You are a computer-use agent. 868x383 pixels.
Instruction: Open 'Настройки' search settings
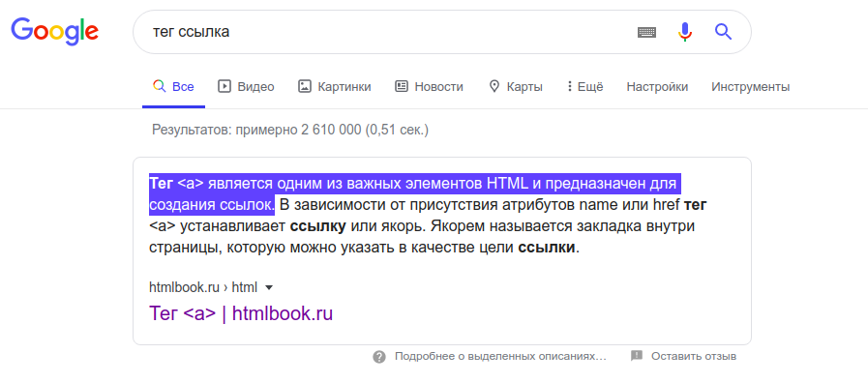coord(657,87)
